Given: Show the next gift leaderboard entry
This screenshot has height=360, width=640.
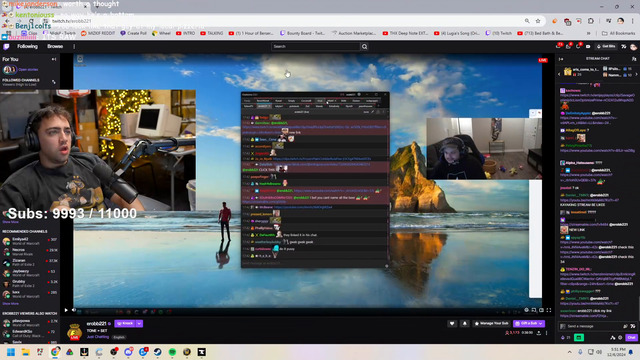Looking at the screenshot, I should 636,74.
